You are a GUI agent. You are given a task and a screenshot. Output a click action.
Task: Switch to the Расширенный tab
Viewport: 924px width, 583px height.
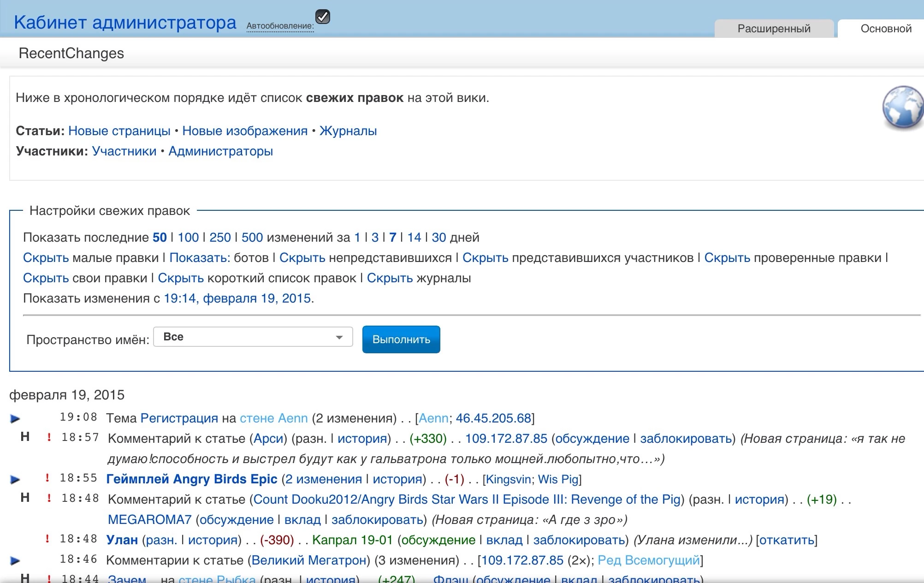(x=774, y=29)
